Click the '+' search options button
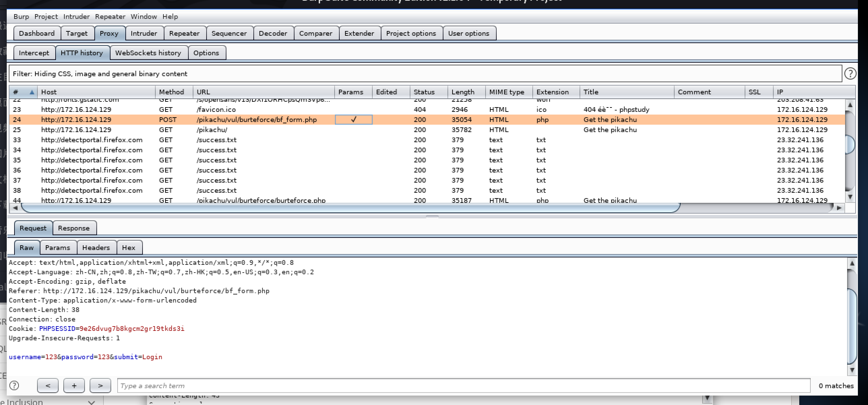 (x=74, y=385)
